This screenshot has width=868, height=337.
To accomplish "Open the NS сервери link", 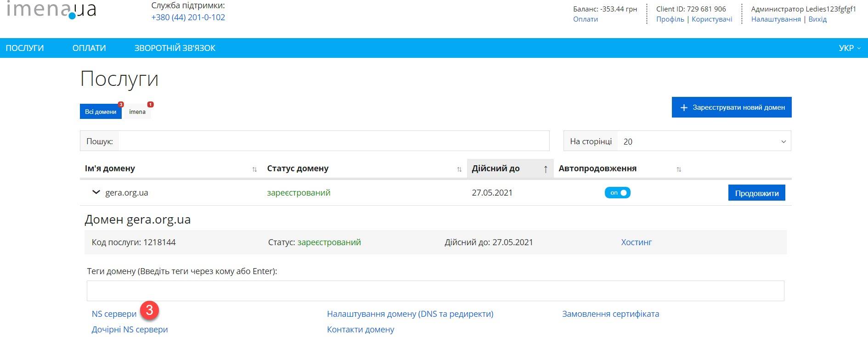I will pyautogui.click(x=114, y=314).
